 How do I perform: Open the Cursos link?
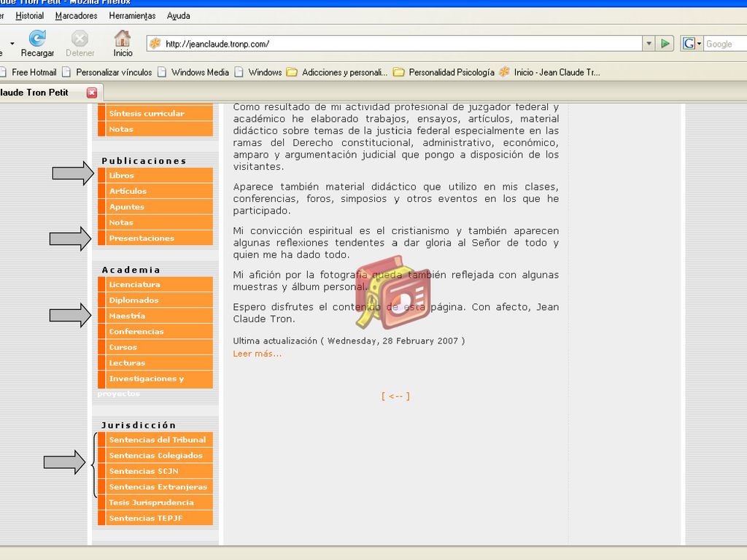(x=155, y=347)
